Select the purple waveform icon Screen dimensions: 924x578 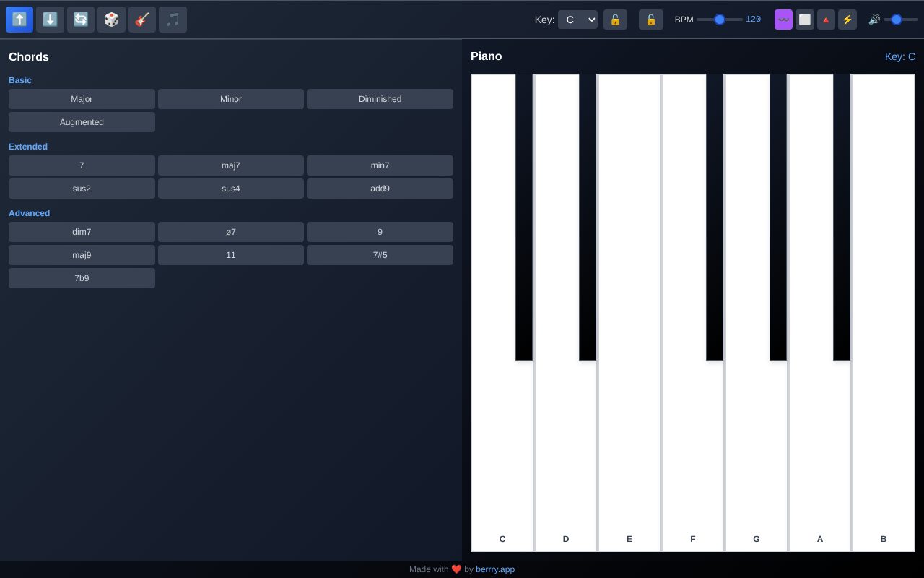[x=783, y=20]
